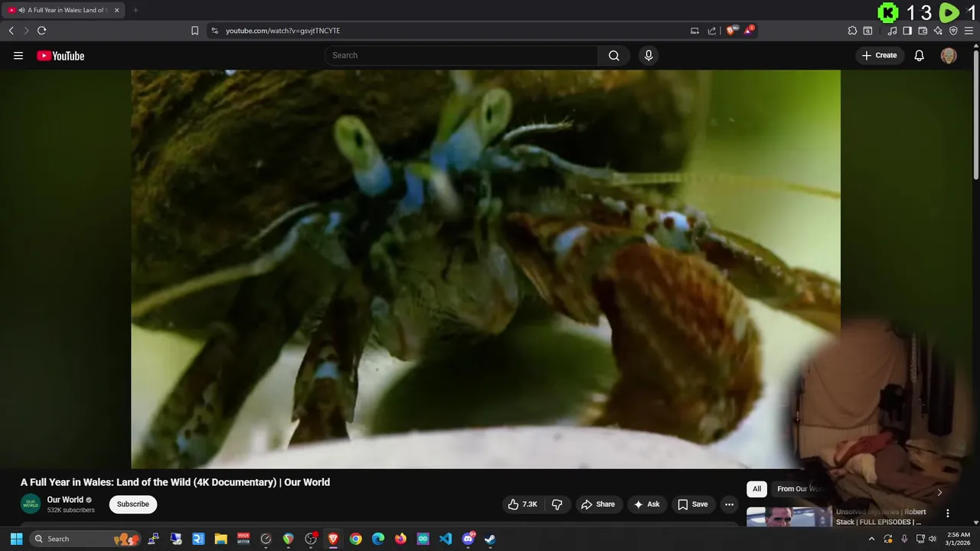Viewport: 980px width, 551px height.
Task: Subscribe to the Our World channel
Action: point(133,504)
